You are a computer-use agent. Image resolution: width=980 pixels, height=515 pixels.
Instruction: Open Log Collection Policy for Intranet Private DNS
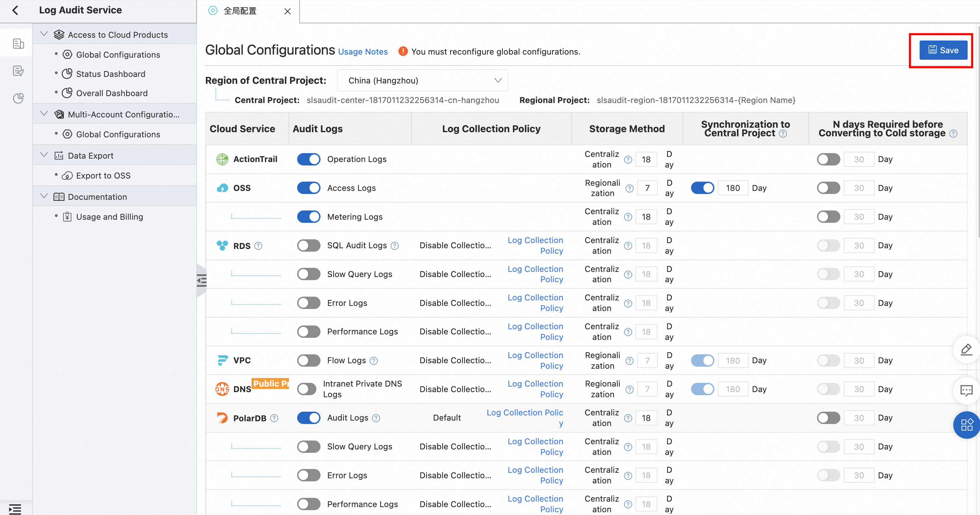point(535,389)
